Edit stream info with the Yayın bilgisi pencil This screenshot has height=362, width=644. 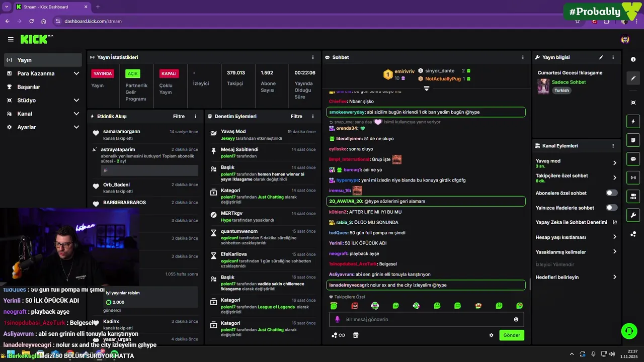[601, 57]
